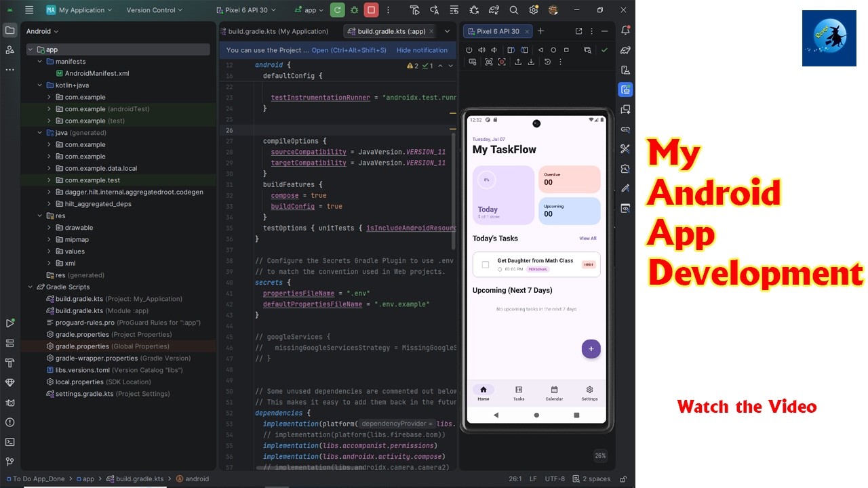Open the Tasks tab in the app
Screen dimensions: 868x488
(519, 393)
